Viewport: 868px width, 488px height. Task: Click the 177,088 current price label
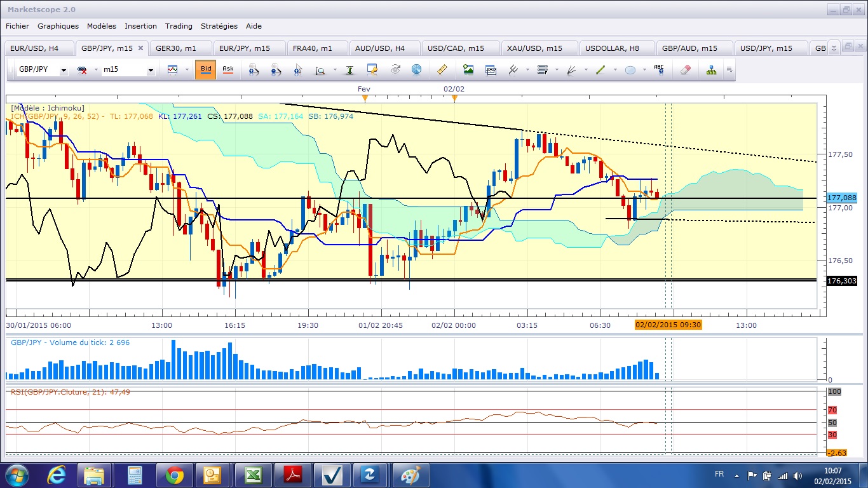842,198
